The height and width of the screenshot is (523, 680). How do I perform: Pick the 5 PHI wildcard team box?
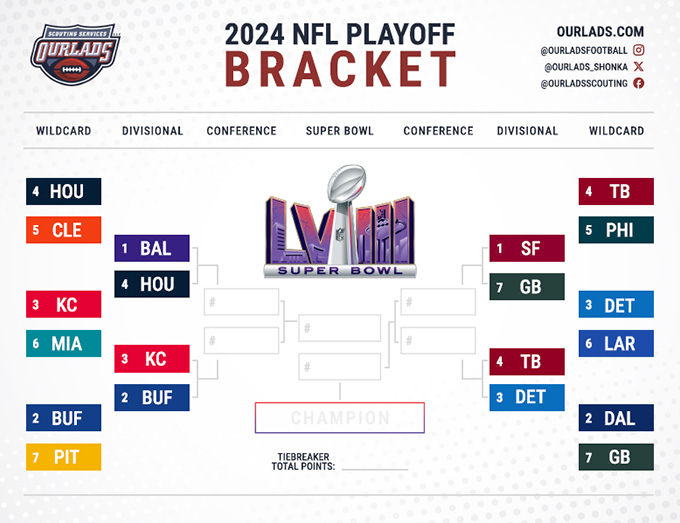pos(616,230)
